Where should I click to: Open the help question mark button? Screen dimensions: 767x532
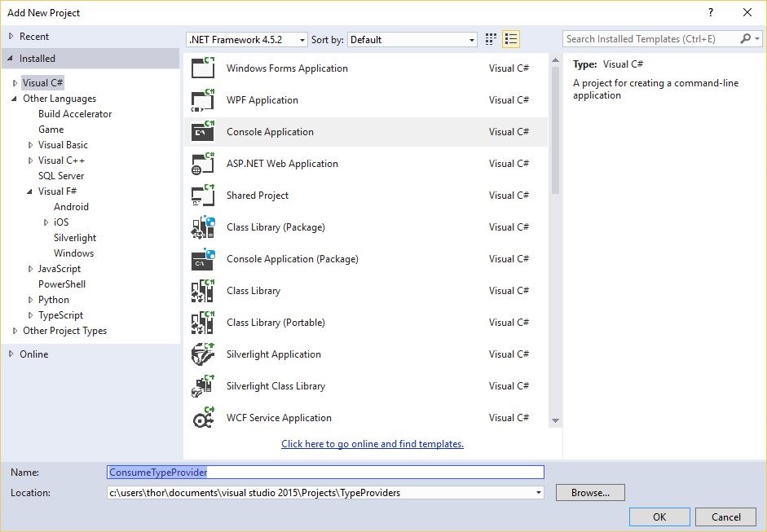712,12
